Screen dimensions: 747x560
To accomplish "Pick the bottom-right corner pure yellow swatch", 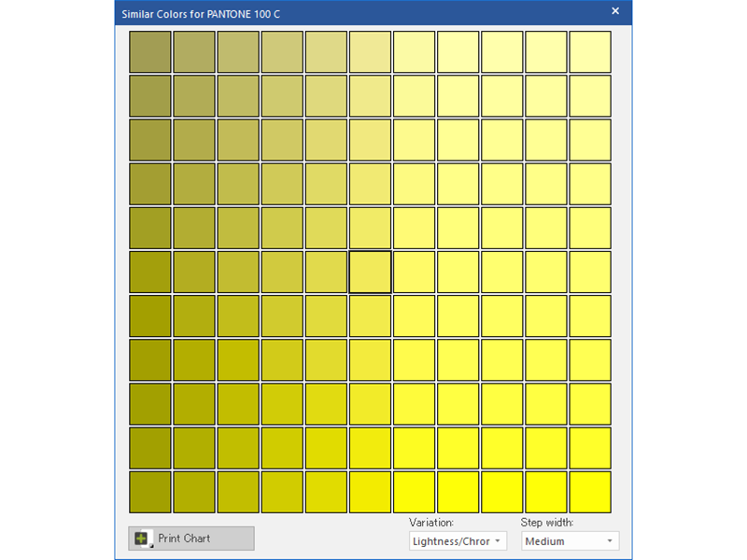I will (590, 492).
